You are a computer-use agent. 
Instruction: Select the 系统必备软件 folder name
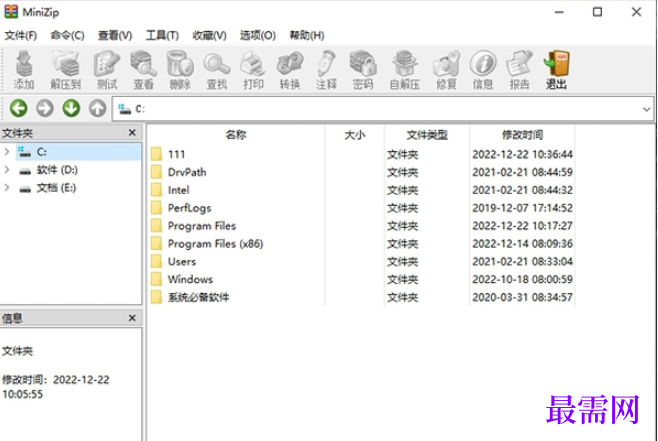198,297
